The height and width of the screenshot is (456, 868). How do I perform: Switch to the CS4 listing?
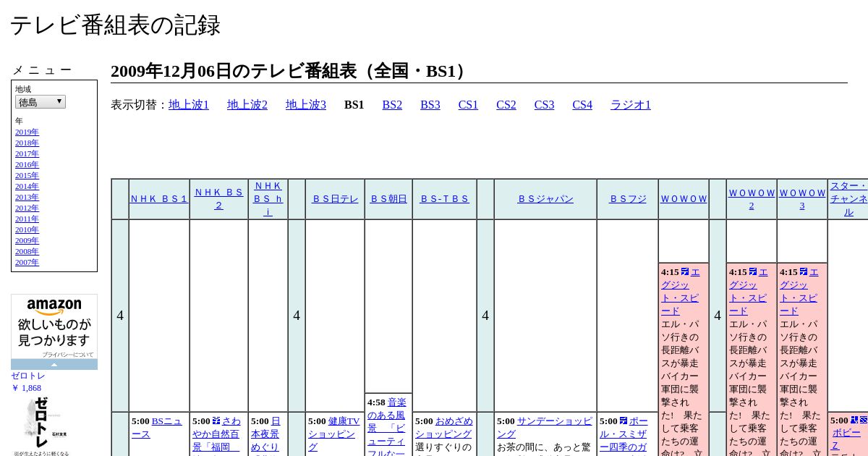(x=582, y=105)
